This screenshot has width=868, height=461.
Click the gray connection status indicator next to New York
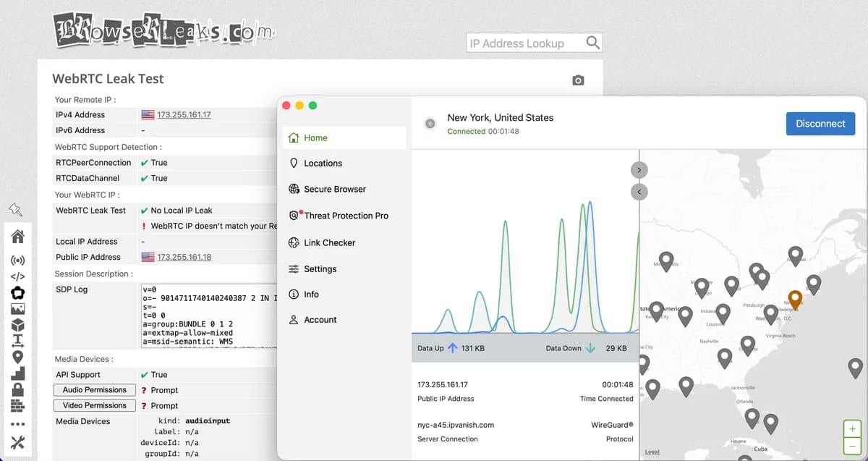[x=430, y=124]
